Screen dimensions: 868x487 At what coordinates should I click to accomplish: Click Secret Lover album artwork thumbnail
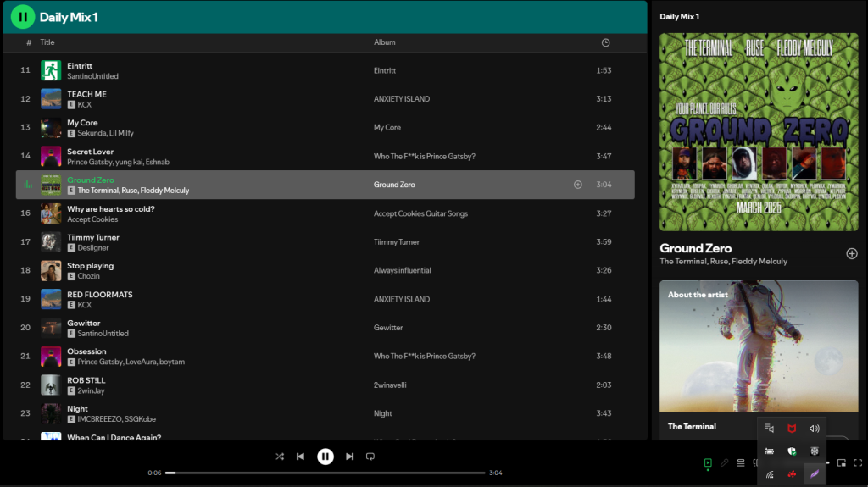[51, 156]
